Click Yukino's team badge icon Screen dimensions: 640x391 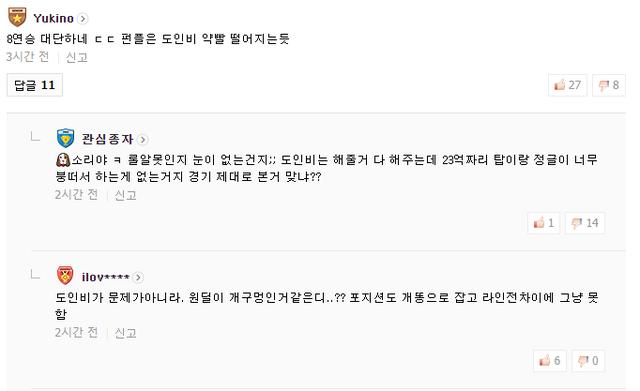click(17, 17)
